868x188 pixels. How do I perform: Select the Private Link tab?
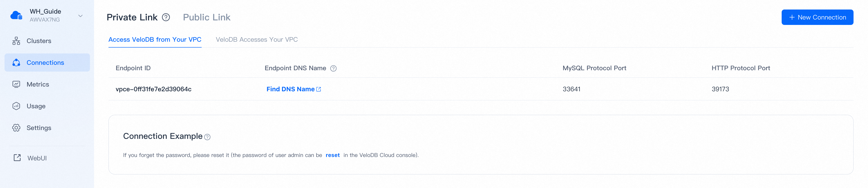coord(132,17)
